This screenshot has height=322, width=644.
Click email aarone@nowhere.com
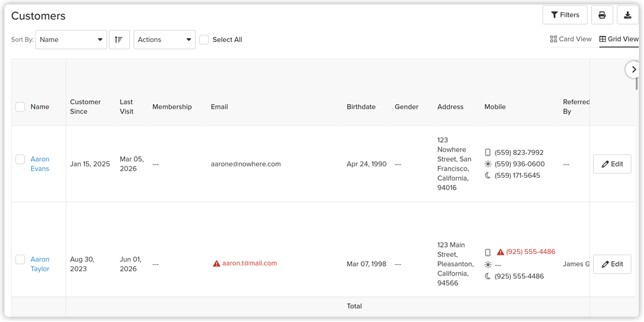pyautogui.click(x=246, y=164)
